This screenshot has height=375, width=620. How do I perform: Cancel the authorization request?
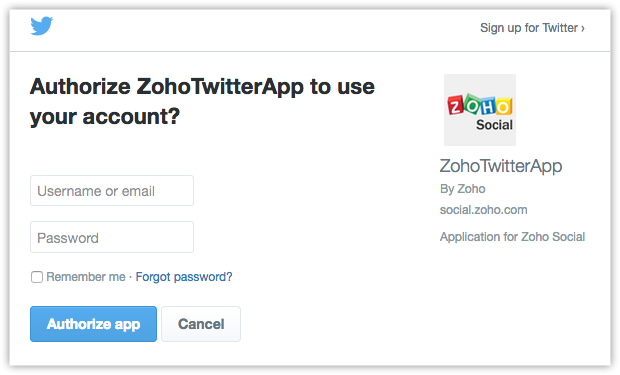(x=201, y=324)
